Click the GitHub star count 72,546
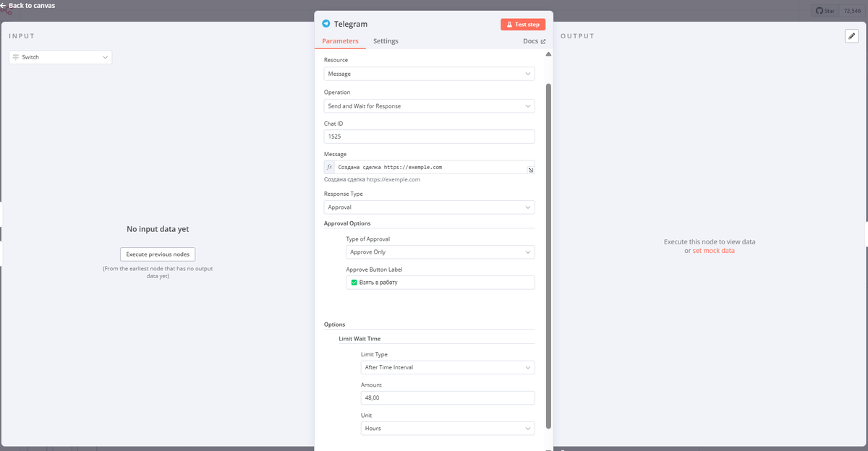868x451 pixels. pyautogui.click(x=853, y=11)
